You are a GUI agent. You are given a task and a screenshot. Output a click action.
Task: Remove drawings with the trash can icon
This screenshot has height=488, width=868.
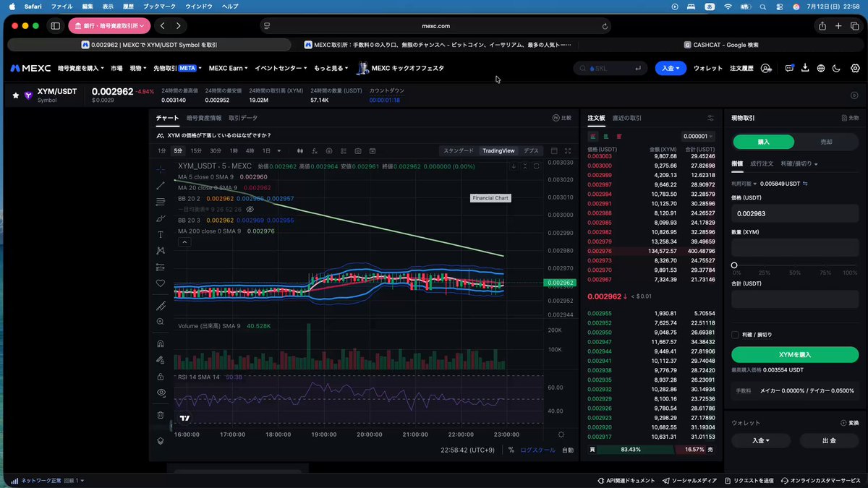(x=161, y=415)
